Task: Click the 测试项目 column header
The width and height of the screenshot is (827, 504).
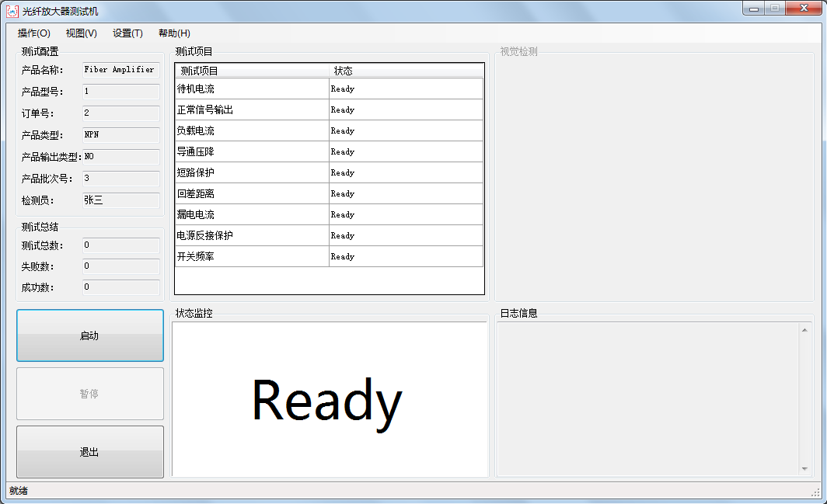Action: coord(253,71)
